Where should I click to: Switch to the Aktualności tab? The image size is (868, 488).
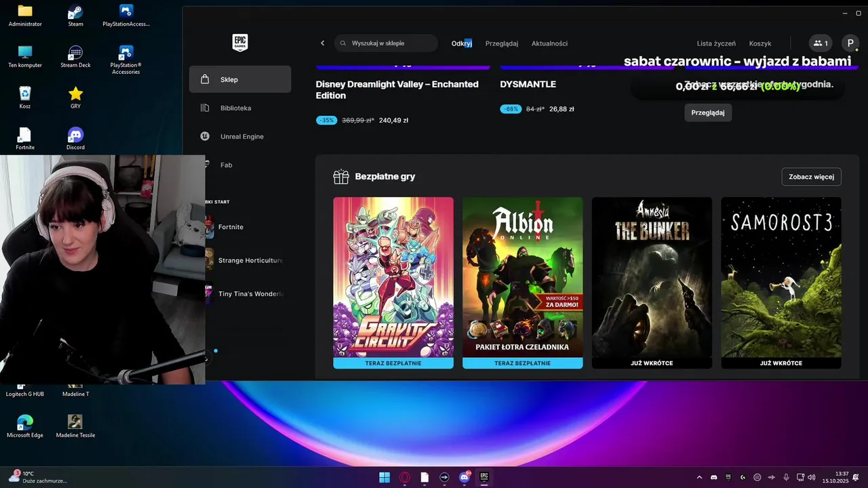tap(549, 43)
